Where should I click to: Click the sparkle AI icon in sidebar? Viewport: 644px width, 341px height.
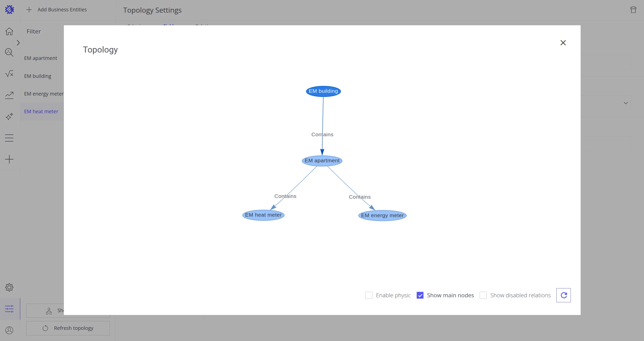tap(9, 117)
